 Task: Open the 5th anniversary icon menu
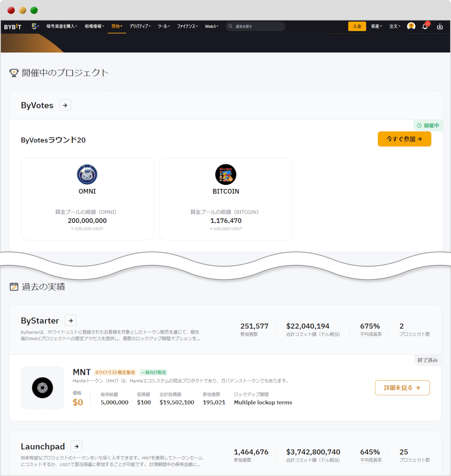(x=35, y=26)
